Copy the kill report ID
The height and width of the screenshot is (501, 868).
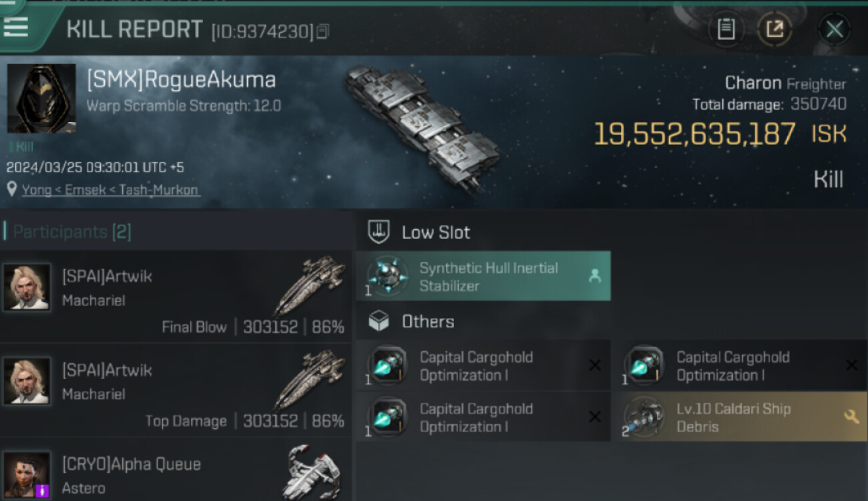coord(323,31)
